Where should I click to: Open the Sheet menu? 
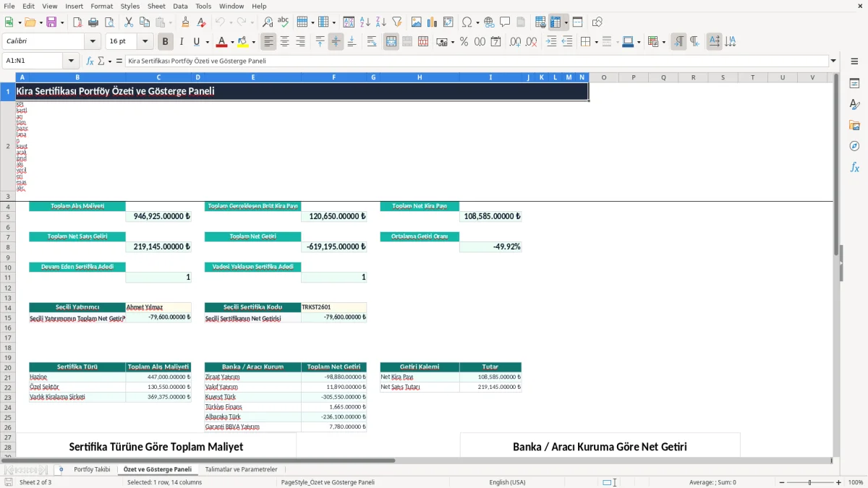tap(156, 6)
